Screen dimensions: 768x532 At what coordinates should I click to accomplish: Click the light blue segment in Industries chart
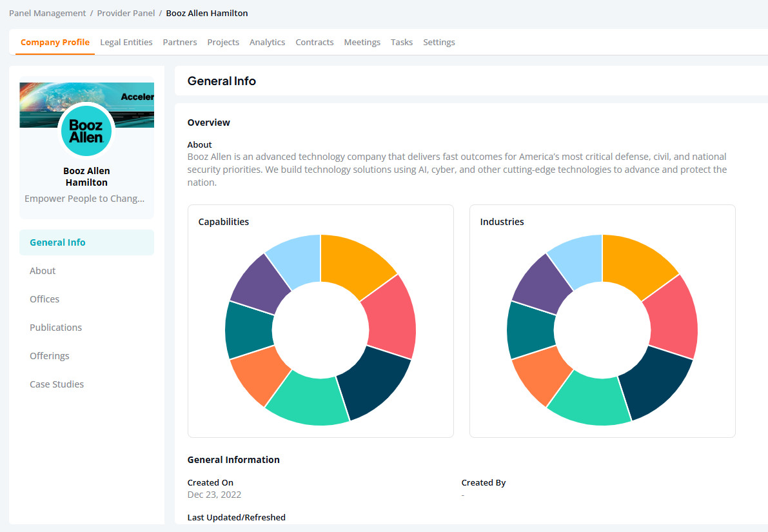click(579, 260)
